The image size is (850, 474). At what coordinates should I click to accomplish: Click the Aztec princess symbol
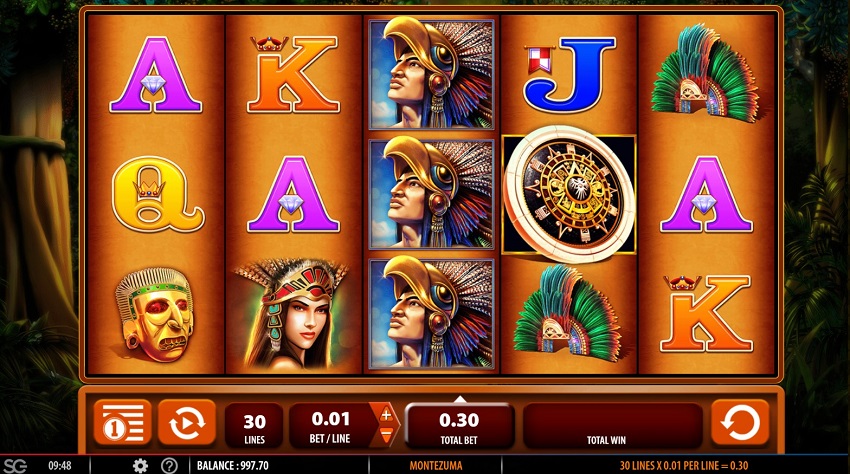coord(292,314)
